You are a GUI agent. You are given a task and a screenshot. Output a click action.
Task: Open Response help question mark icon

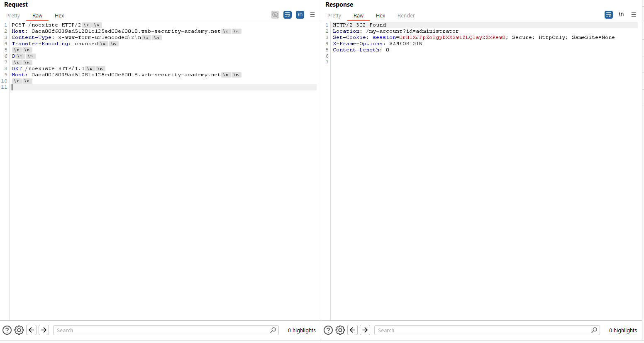(328, 330)
